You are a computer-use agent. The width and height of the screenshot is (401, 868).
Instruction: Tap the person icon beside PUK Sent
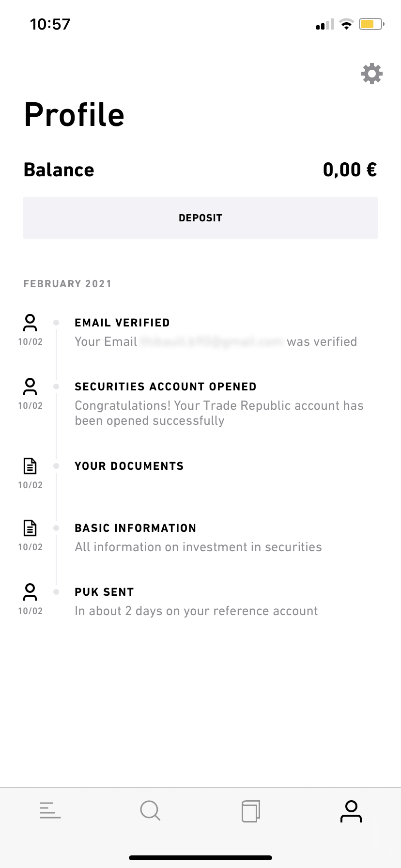pyautogui.click(x=30, y=592)
